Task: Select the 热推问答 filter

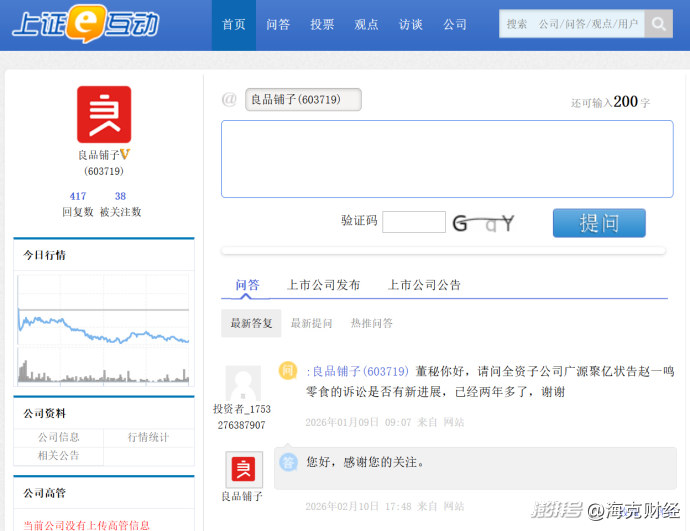Action: pyautogui.click(x=372, y=323)
